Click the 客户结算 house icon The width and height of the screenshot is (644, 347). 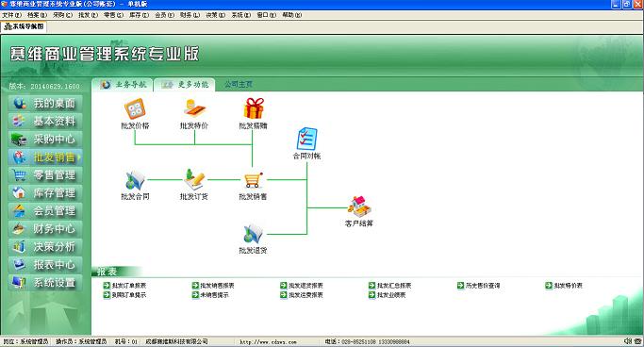(359, 207)
